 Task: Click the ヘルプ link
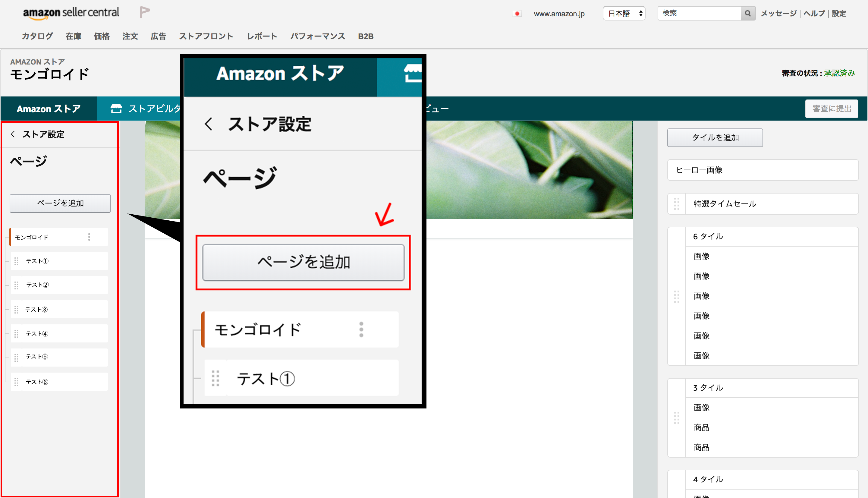814,13
